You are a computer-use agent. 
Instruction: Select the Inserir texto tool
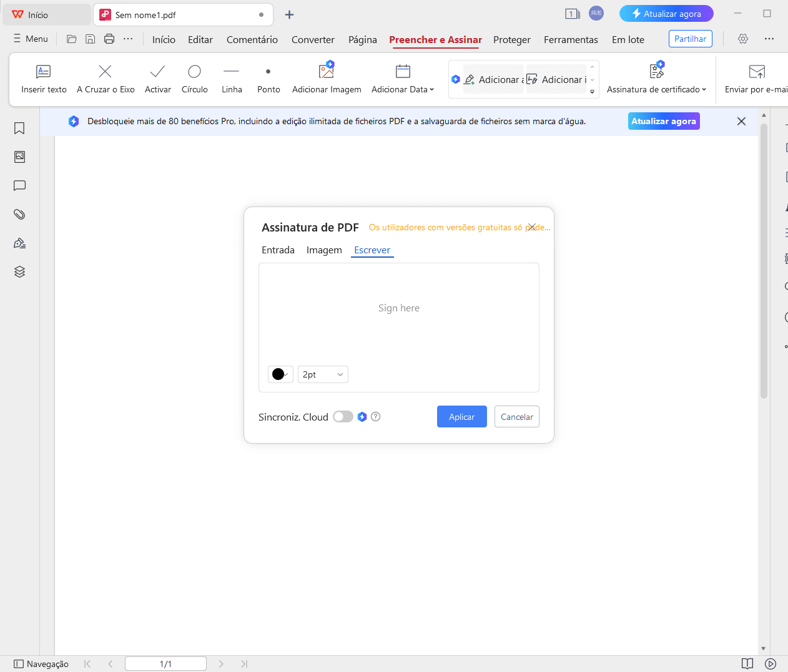[x=44, y=79]
